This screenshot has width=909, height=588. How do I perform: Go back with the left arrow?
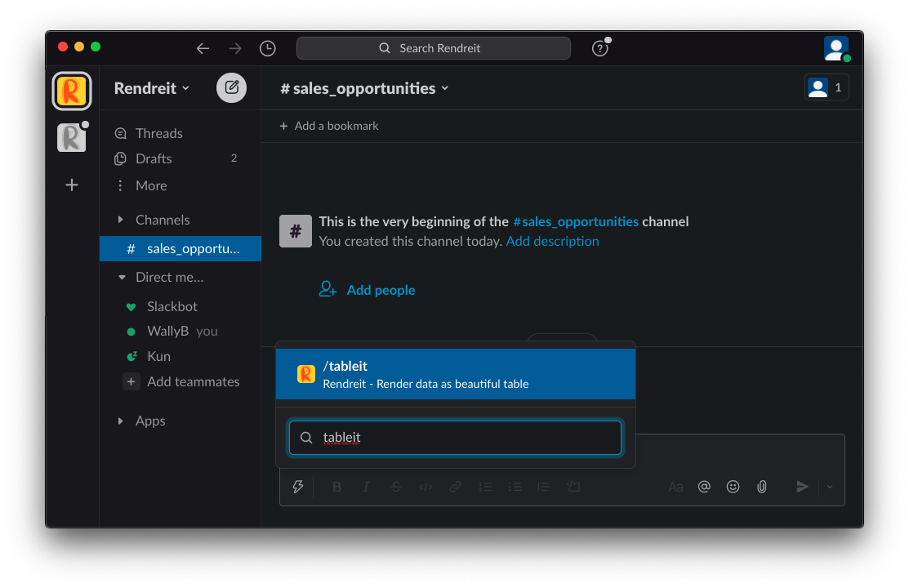[x=203, y=48]
